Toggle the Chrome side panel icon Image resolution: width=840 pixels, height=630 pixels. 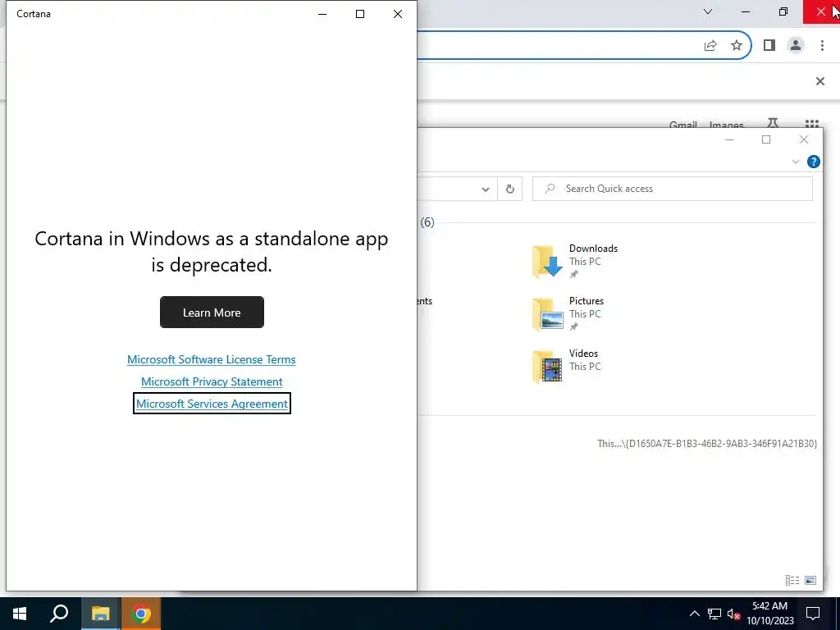(x=769, y=46)
